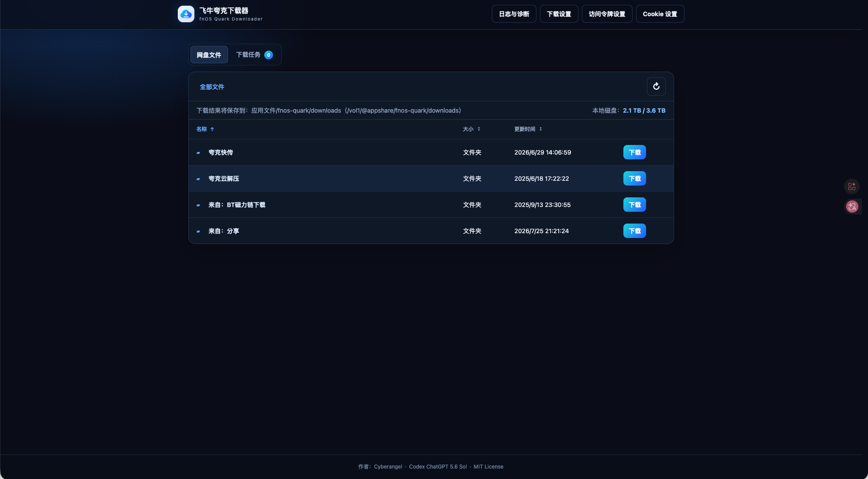The height and width of the screenshot is (479, 868).
Task: Open 下载设置 settings
Action: (559, 14)
